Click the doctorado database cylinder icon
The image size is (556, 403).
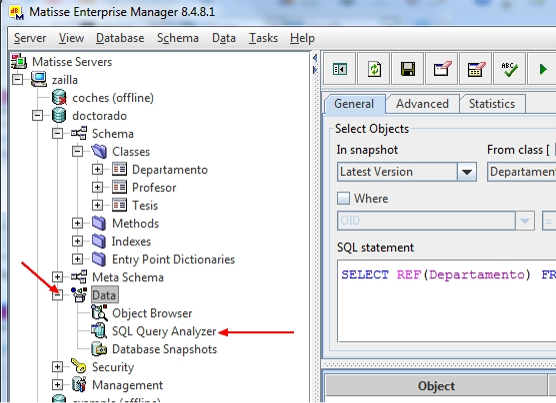[59, 115]
